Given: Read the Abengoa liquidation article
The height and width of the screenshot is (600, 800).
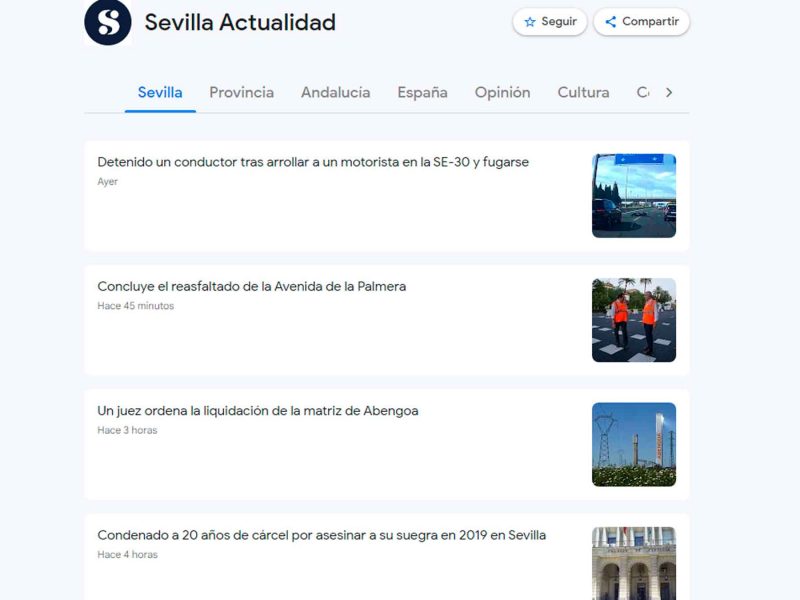Looking at the screenshot, I should pyautogui.click(x=258, y=411).
